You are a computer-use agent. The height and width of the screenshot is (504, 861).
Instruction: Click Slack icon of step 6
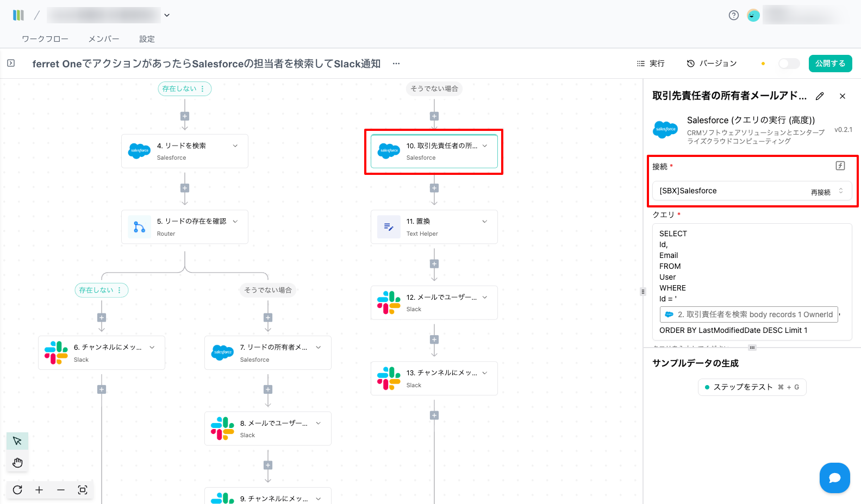57,353
